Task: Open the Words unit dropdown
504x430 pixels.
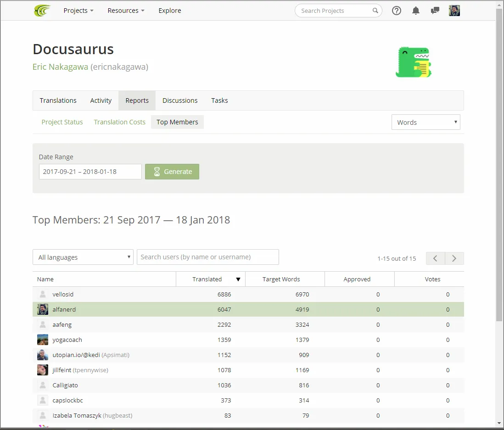Action: tap(426, 122)
